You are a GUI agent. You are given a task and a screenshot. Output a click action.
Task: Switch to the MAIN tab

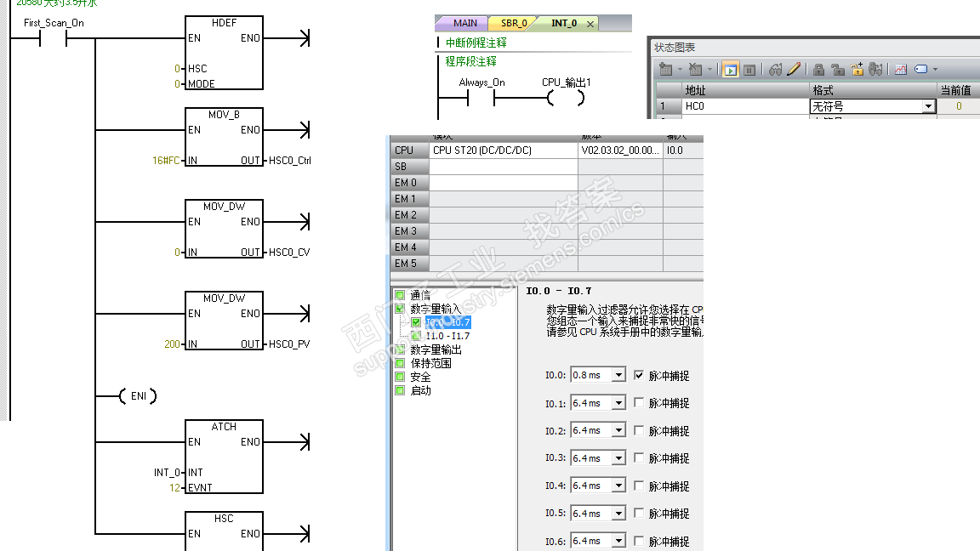point(465,23)
